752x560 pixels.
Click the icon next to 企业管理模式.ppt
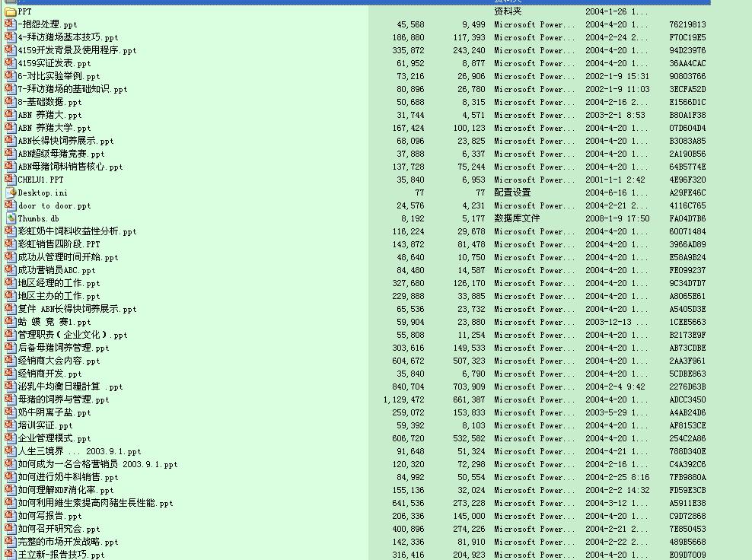tap(11, 438)
